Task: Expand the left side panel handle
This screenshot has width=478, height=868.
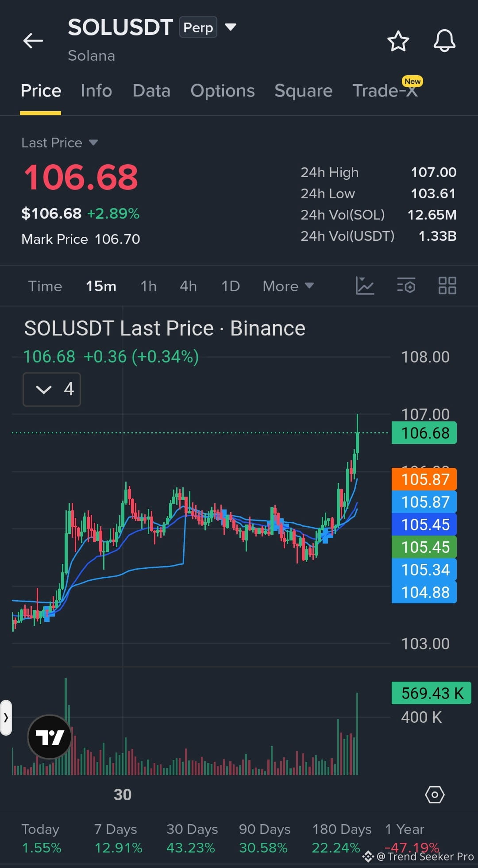Action: [6, 718]
